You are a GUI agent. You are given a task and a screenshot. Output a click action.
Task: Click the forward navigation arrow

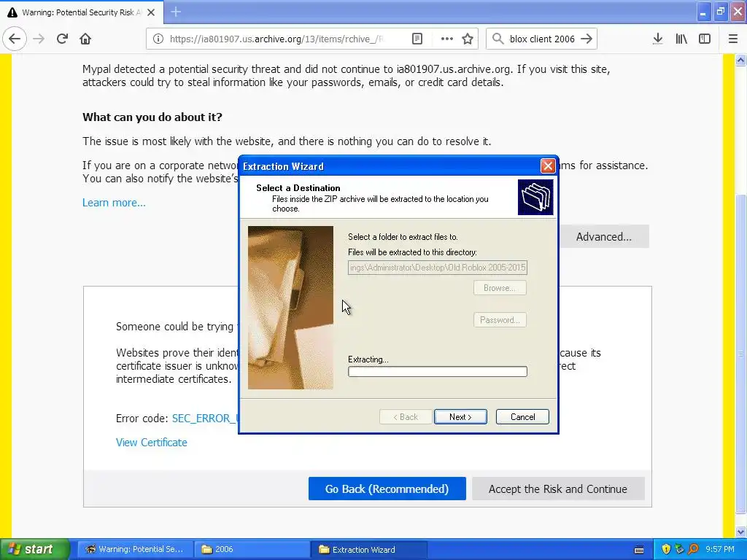pos(39,39)
